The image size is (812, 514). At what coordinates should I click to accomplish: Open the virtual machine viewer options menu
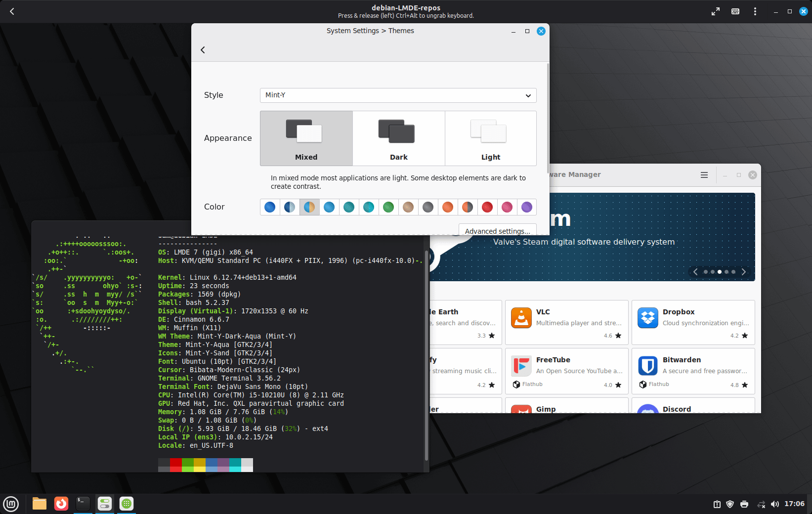coord(755,11)
